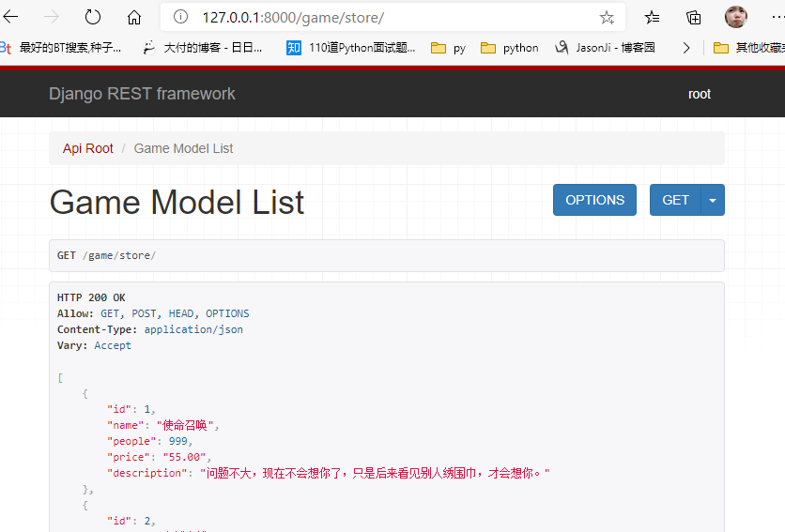Open the python bookmarks folder
This screenshot has width=785, height=532.
(x=509, y=48)
